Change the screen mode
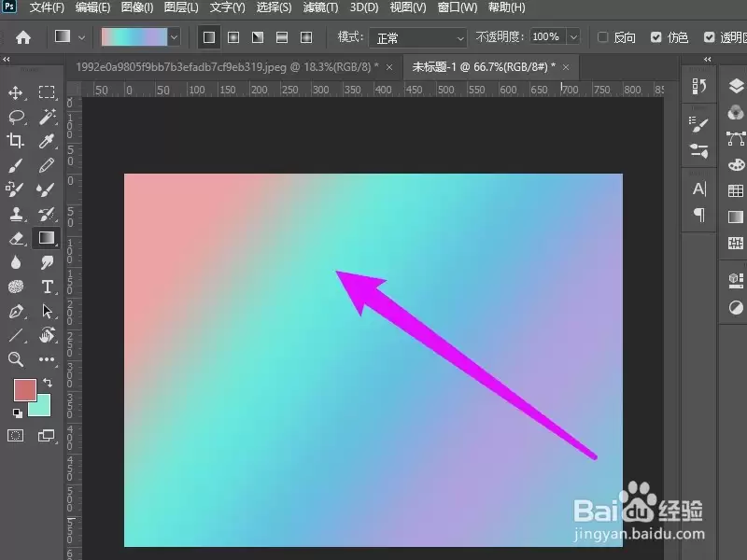Viewport: 747px width, 560px height. tap(46, 435)
